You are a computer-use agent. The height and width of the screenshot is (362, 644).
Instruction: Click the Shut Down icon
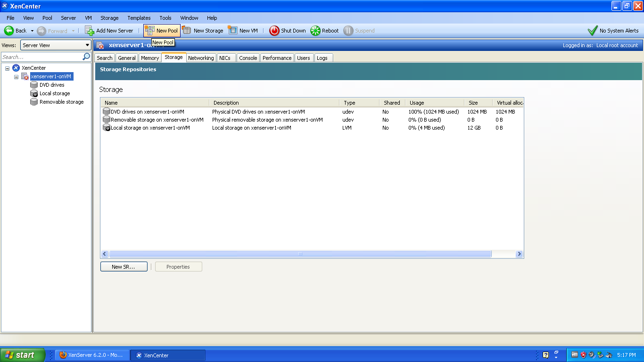[x=274, y=30]
